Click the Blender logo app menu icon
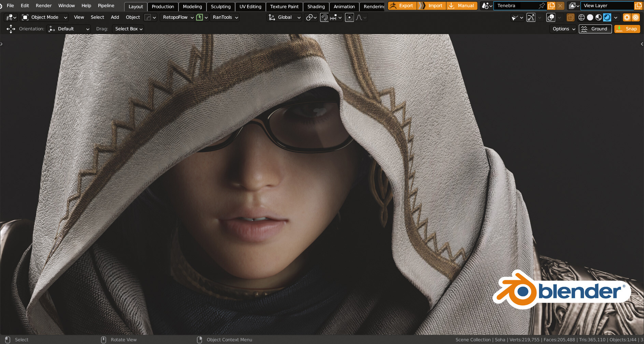This screenshot has width=644, height=344. click(1, 6)
